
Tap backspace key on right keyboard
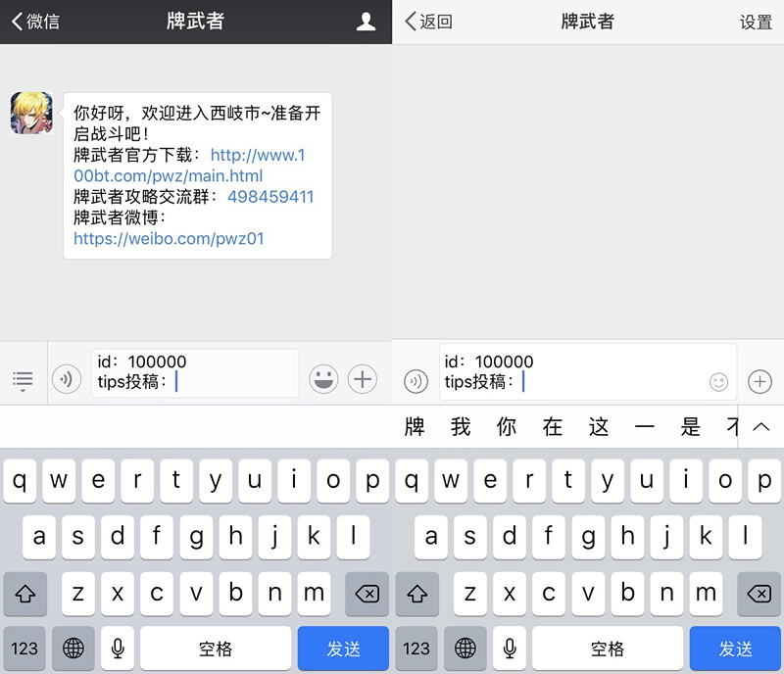759,594
